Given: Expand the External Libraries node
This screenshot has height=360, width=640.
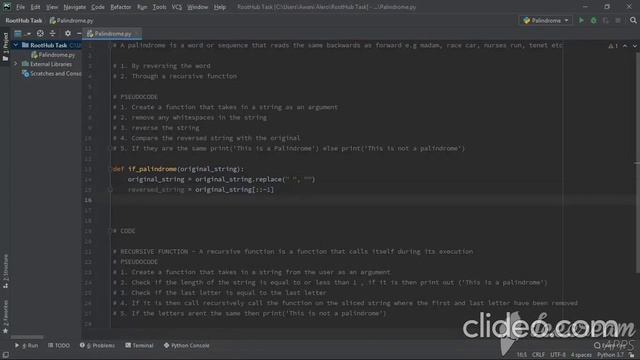Looking at the screenshot, I should pos(16,64).
